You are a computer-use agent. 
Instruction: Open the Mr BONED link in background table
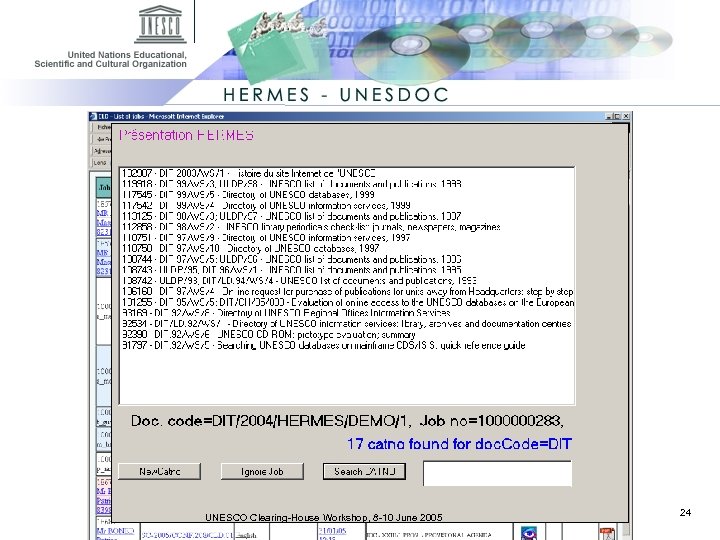pyautogui.click(x=115, y=531)
